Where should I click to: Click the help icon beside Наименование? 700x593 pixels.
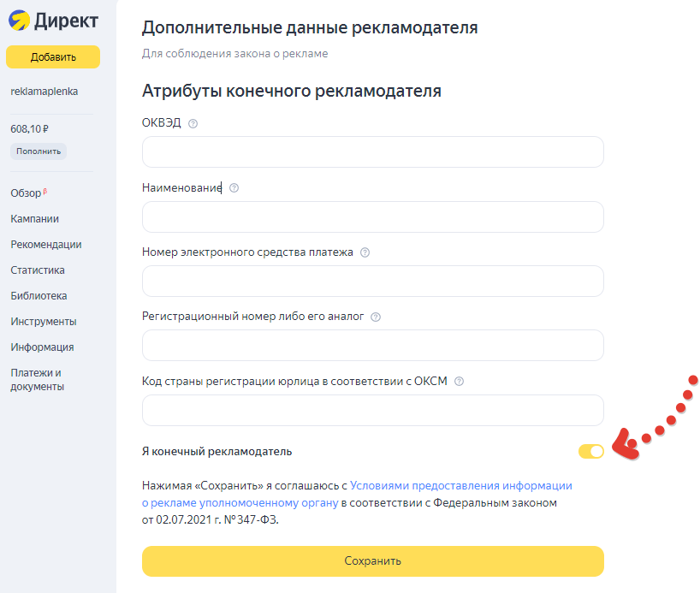click(234, 188)
